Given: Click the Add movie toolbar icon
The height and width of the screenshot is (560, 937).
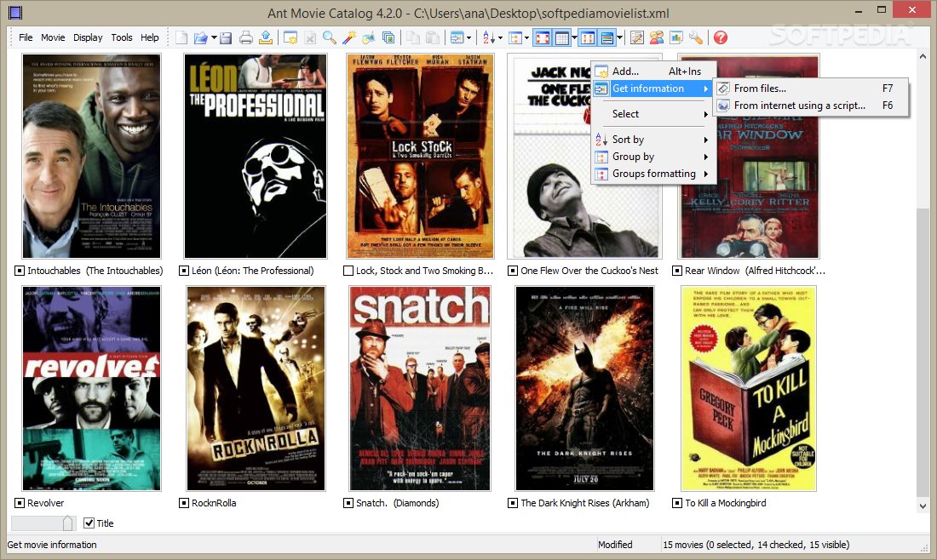Looking at the screenshot, I should coord(290,37).
